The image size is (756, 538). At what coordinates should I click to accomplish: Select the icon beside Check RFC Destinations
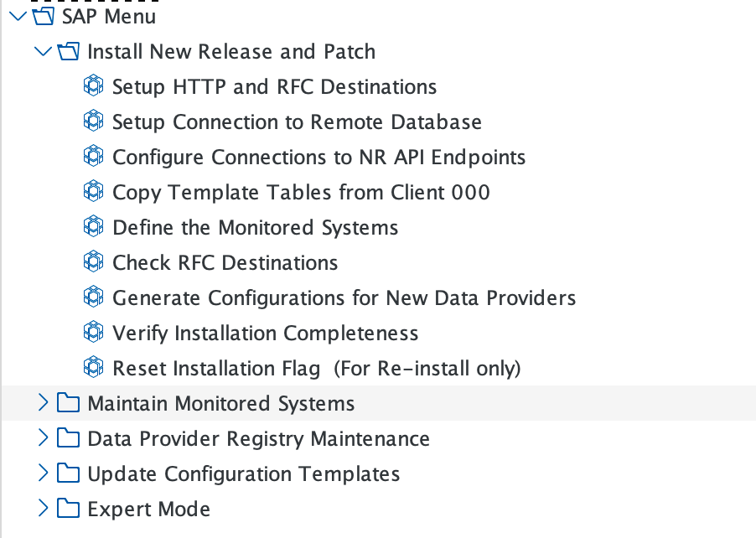point(93,261)
